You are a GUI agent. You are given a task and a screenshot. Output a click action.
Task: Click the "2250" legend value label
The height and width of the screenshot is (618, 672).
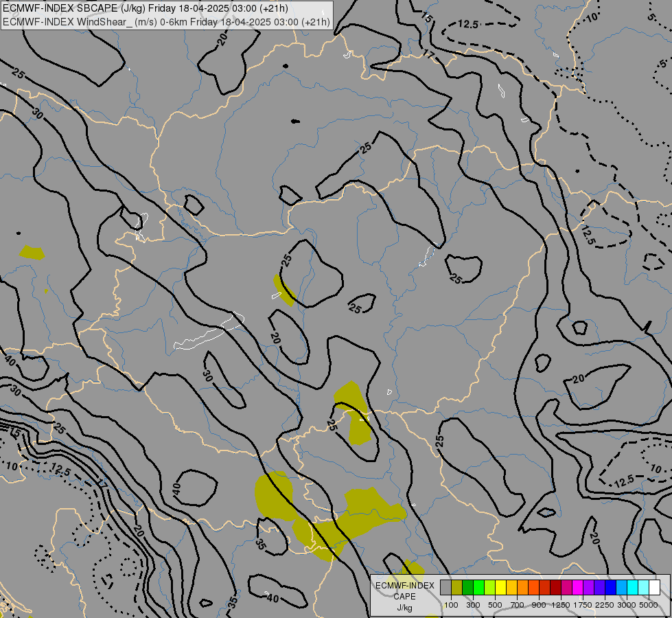coord(605,605)
